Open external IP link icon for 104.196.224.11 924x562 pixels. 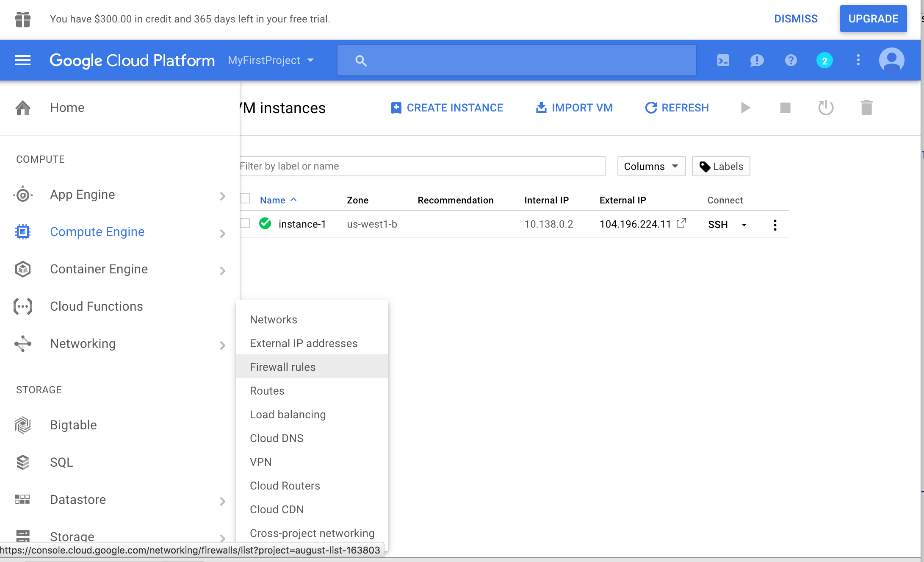point(681,223)
